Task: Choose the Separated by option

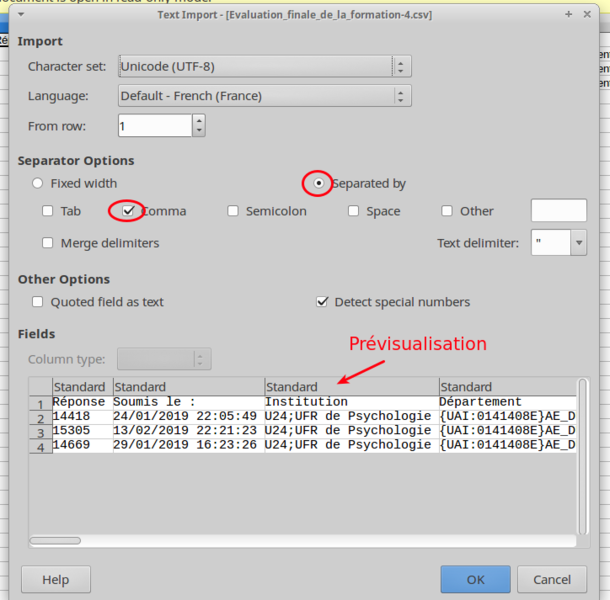Action: (x=318, y=183)
